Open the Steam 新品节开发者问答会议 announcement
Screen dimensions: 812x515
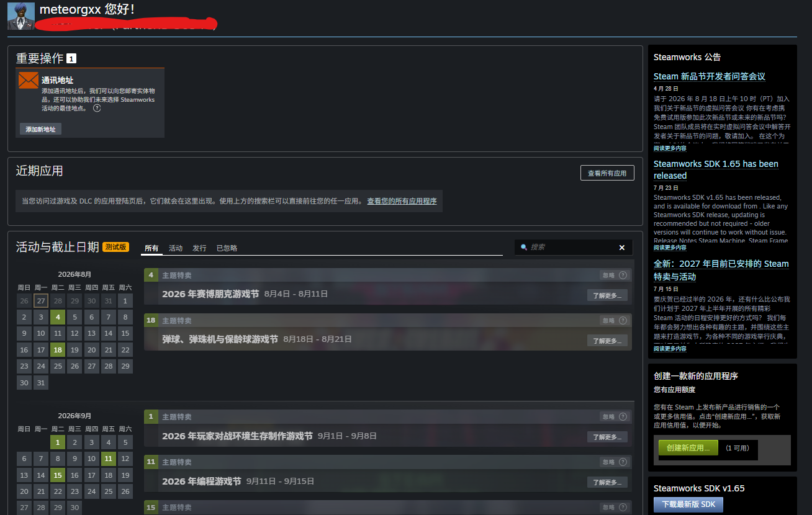[x=710, y=76]
